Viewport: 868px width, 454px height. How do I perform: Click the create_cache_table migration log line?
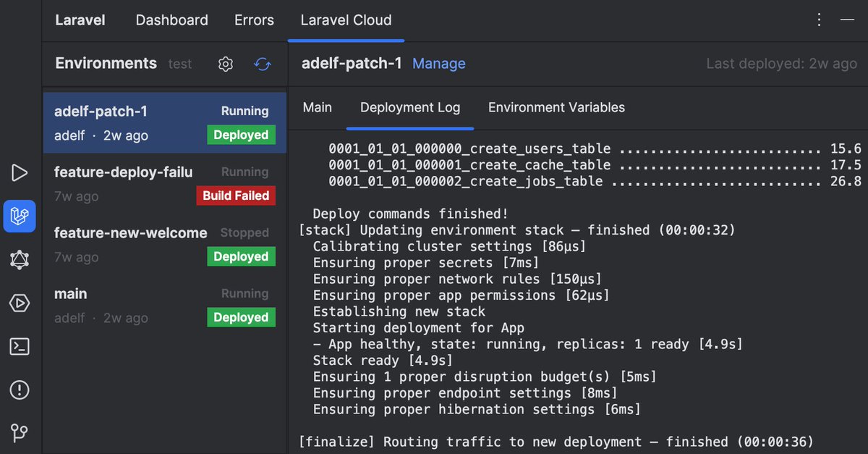595,165
